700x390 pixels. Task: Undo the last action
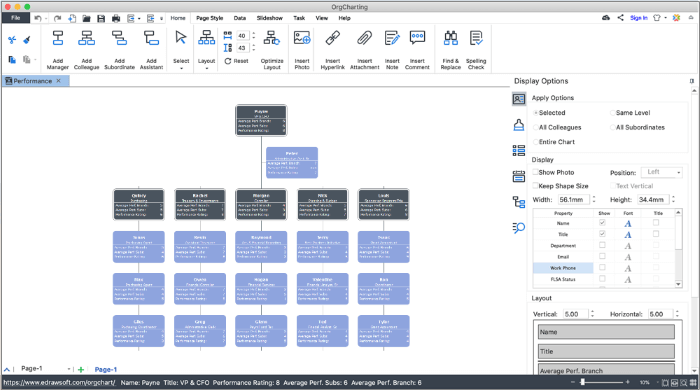tap(38, 18)
